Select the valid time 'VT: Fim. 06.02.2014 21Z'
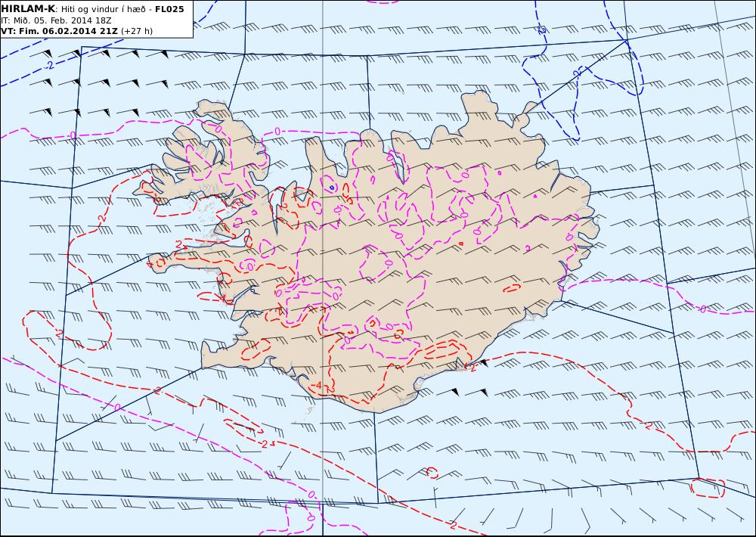The height and width of the screenshot is (537, 756). tap(59, 31)
